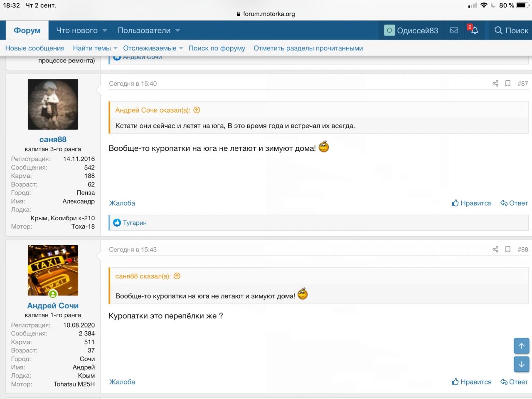The height and width of the screenshot is (399, 532).
Task: Open the private messages envelope icon
Action: click(x=454, y=30)
